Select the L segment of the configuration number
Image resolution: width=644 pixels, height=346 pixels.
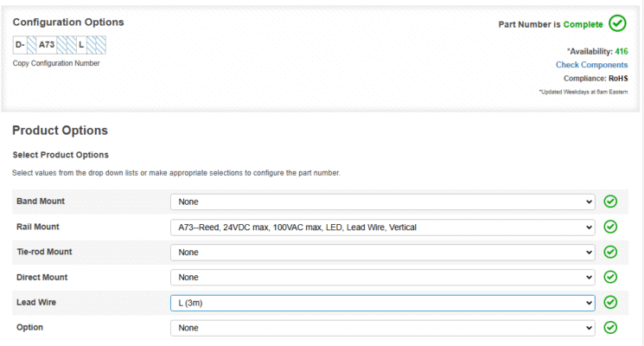click(x=81, y=44)
